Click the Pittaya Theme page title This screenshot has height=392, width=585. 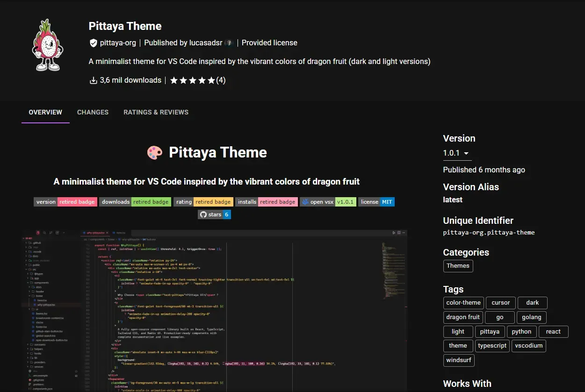point(125,26)
